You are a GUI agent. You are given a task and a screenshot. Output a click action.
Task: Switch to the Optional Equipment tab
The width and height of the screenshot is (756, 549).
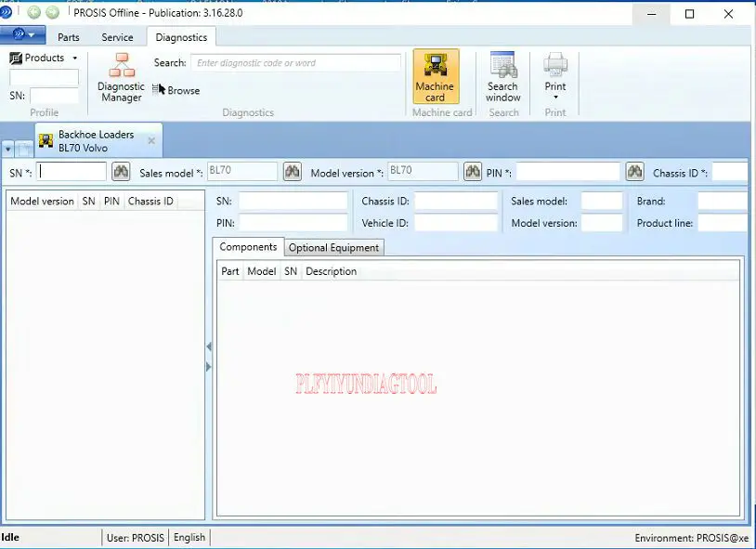333,247
